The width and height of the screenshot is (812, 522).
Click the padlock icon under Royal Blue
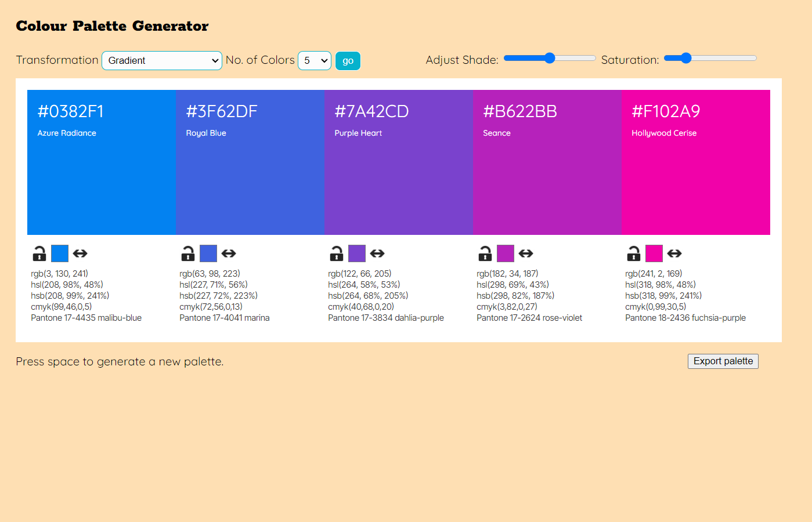tap(187, 253)
